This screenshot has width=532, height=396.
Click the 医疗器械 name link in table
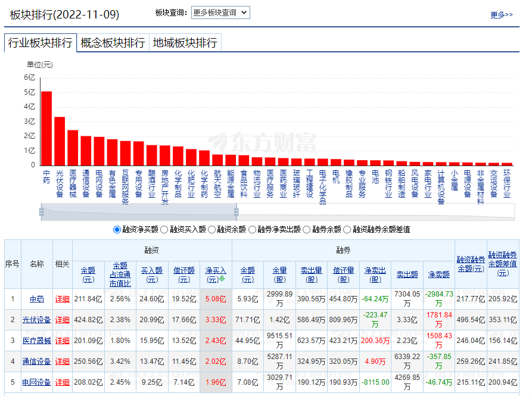pyautogui.click(x=36, y=341)
